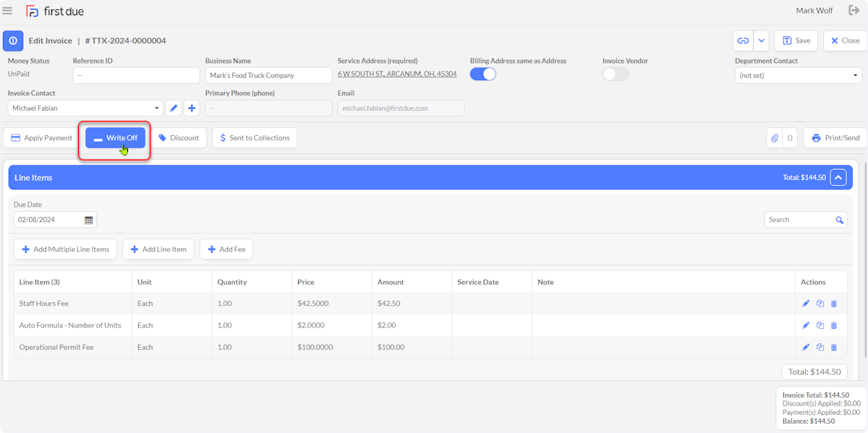Click the vertical scrollbar on the right
The width and height of the screenshot is (868, 433).
coord(864,260)
